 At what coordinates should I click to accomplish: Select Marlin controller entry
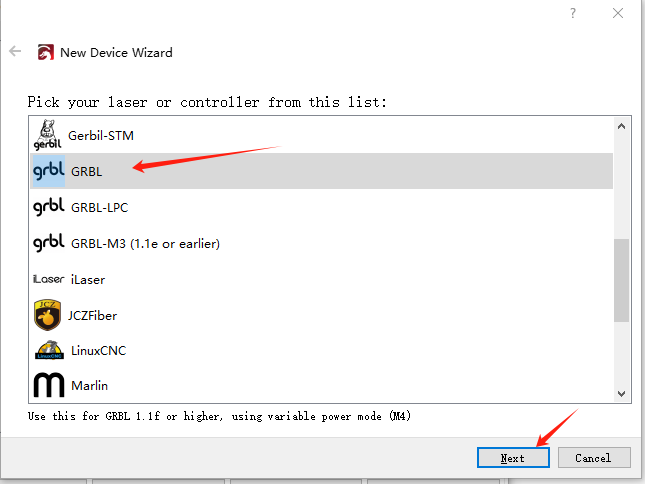[321, 385]
